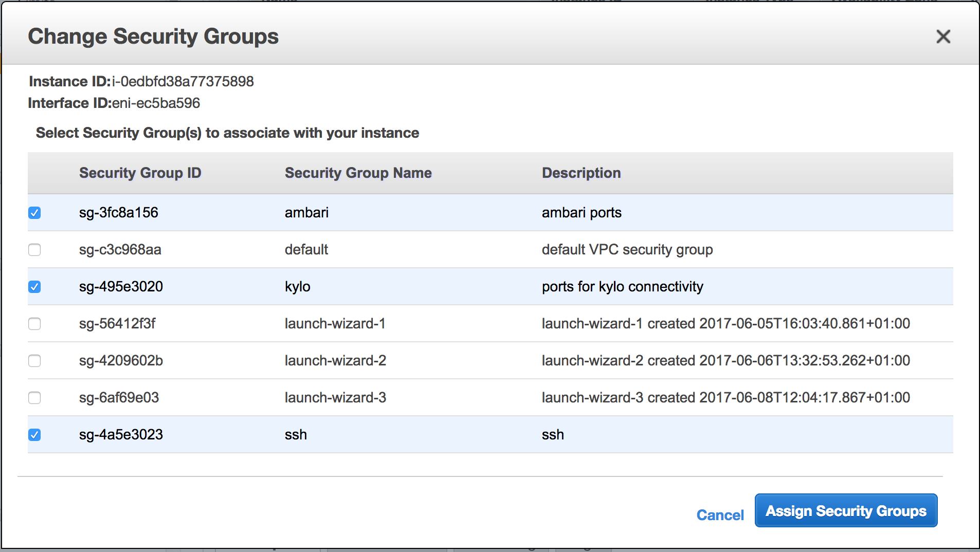Viewport: 980px width, 552px height.
Task: Close the Change Security Groups dialog
Action: 943,36
